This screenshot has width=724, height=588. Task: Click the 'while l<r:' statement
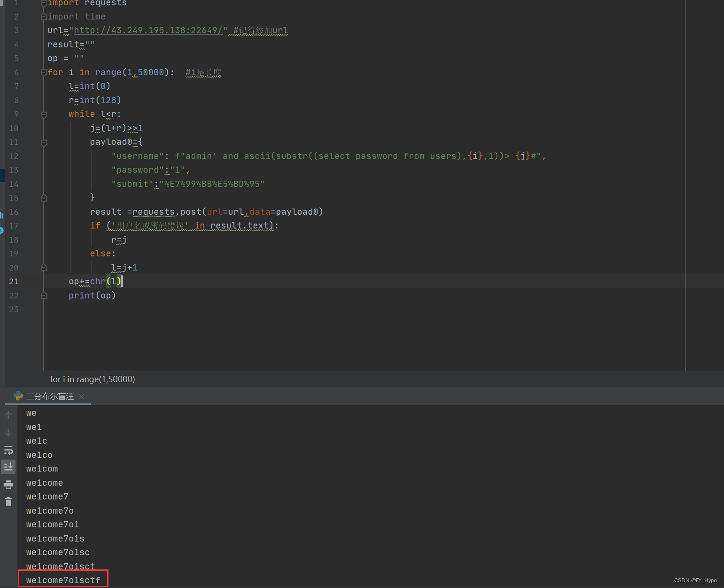[95, 114]
